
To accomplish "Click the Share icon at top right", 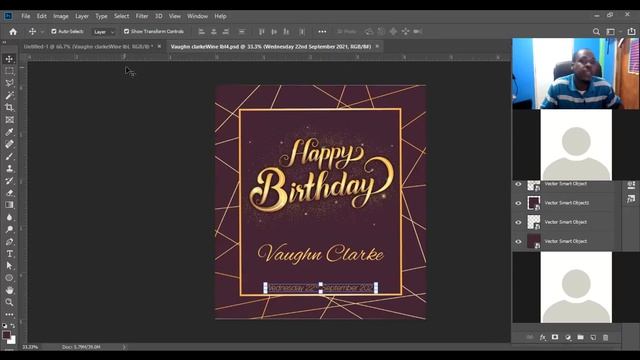I will coord(631,31).
